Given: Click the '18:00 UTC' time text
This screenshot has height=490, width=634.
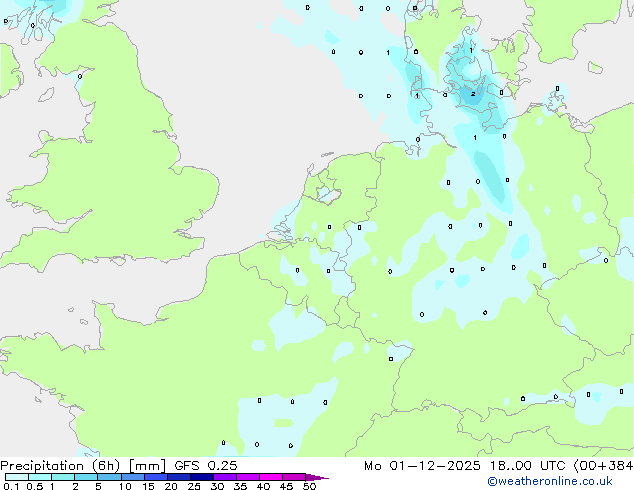Looking at the screenshot, I should click(x=527, y=466).
